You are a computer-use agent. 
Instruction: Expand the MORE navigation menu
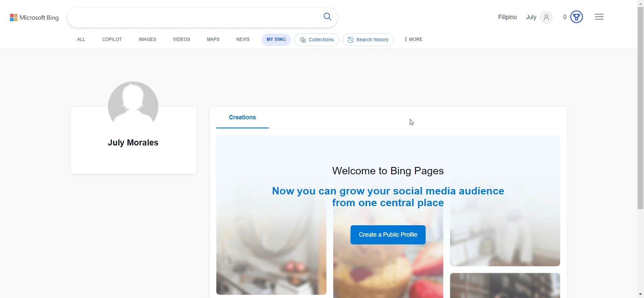[413, 39]
